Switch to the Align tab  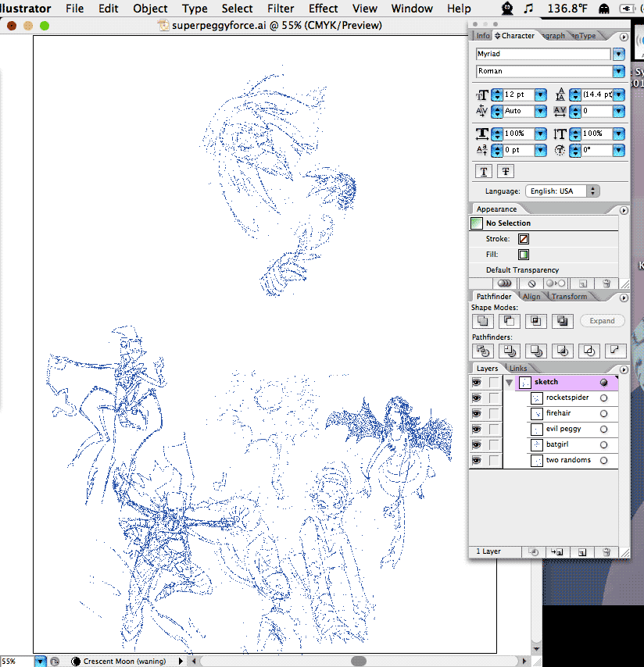pyautogui.click(x=531, y=297)
